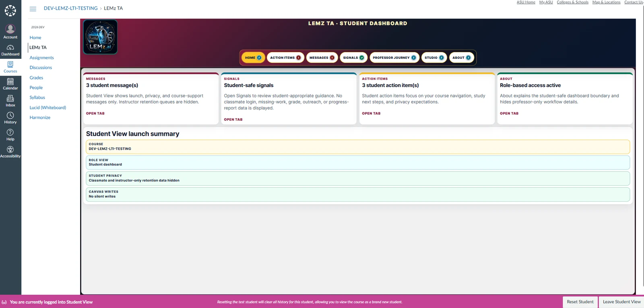Viewport: 644px width, 308px height.
Task: Click the badge on MESSAGES tab
Action: click(x=332, y=58)
